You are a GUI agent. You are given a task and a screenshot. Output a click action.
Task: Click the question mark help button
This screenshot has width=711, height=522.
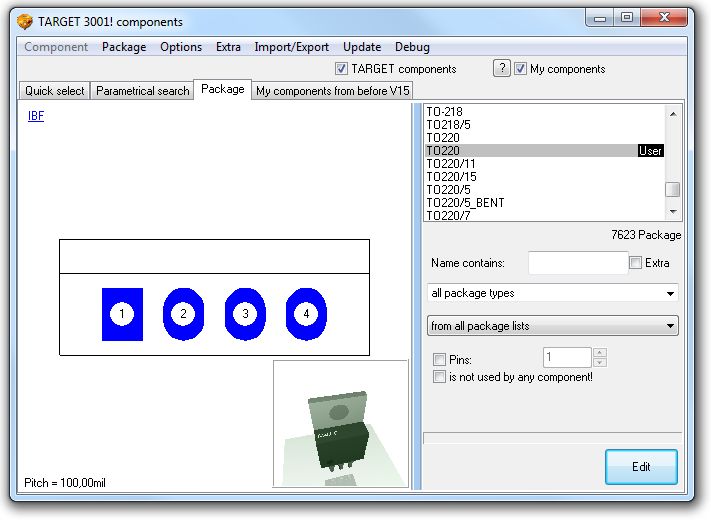pos(502,68)
